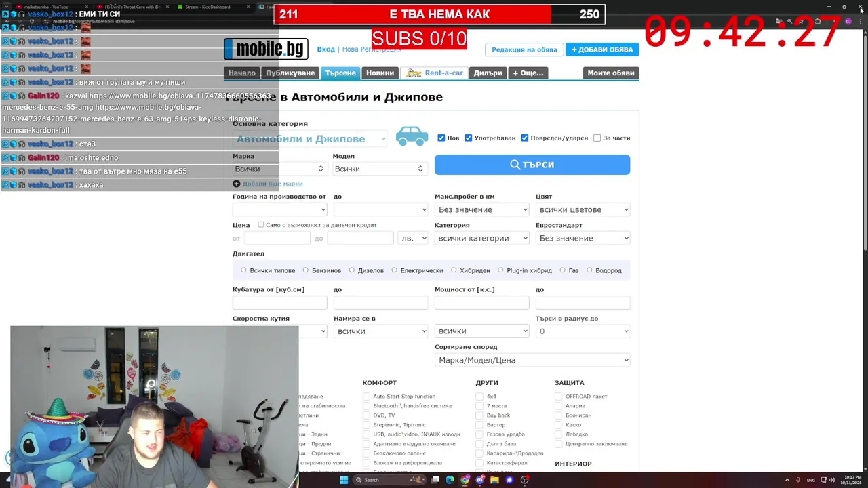The width and height of the screenshot is (868, 488).
Task: Show hidden system tray icons
Action: [x=788, y=480]
